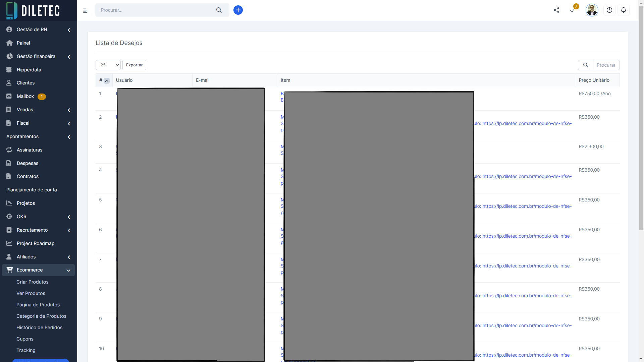
Task: Toggle the # column sort arrow
Action: pyautogui.click(x=107, y=81)
